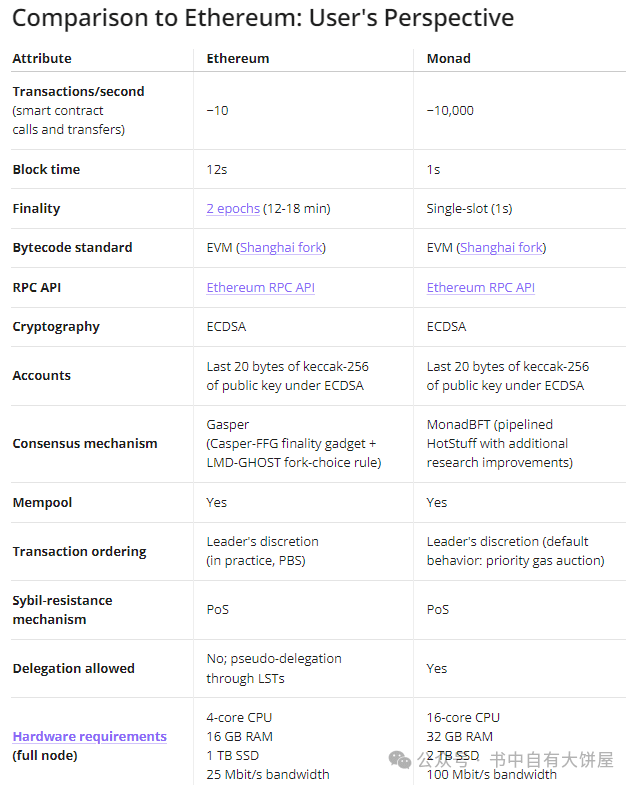Click Shanghai fork link in Monad column
Screen dimensions: 634x785
point(501,248)
